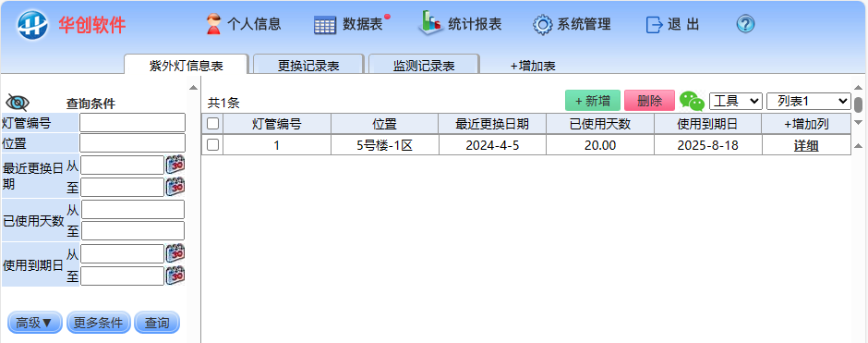The height and width of the screenshot is (343, 868).
Task: Click 退出 to log out
Action: pos(672,24)
